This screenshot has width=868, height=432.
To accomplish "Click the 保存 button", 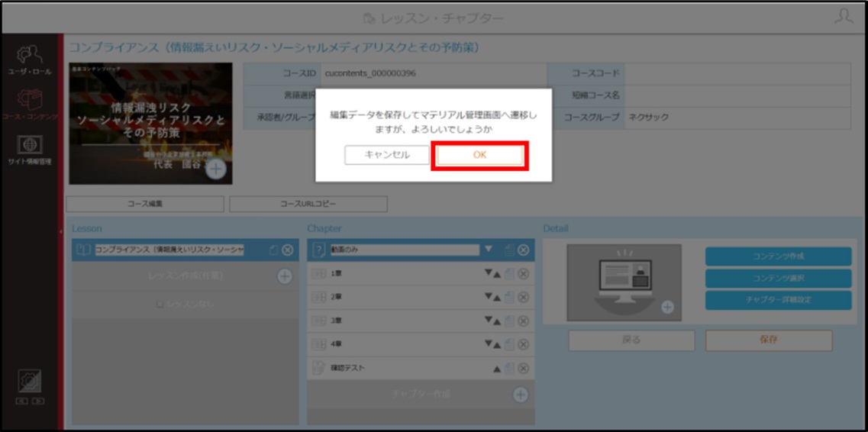I will (769, 340).
